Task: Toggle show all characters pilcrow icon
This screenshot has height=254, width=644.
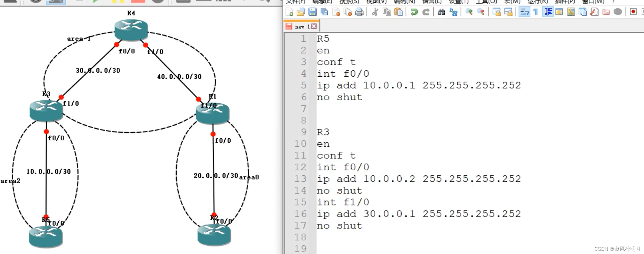Action: click(x=536, y=12)
